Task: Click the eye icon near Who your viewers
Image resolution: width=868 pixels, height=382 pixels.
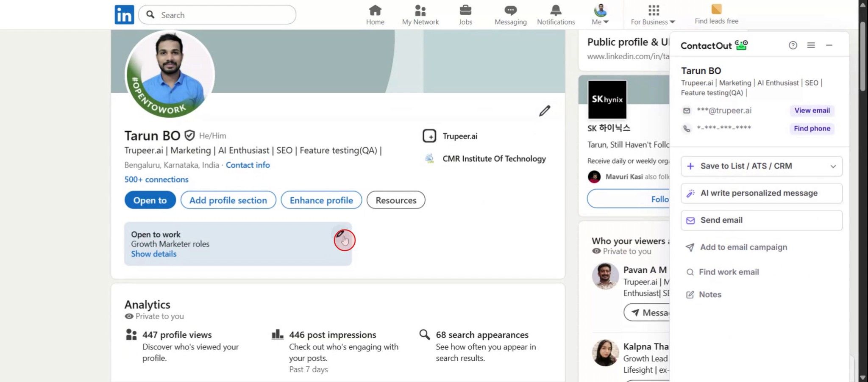Action: click(596, 251)
